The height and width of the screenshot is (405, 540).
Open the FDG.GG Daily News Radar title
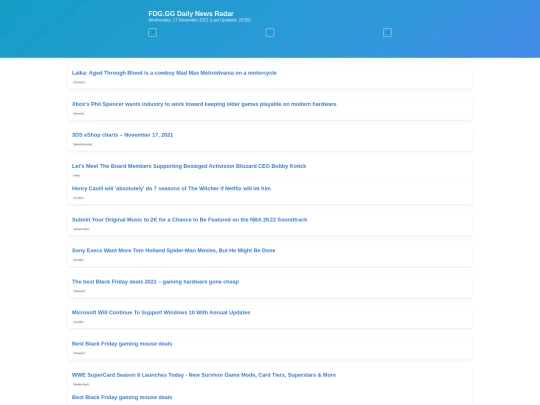click(191, 13)
